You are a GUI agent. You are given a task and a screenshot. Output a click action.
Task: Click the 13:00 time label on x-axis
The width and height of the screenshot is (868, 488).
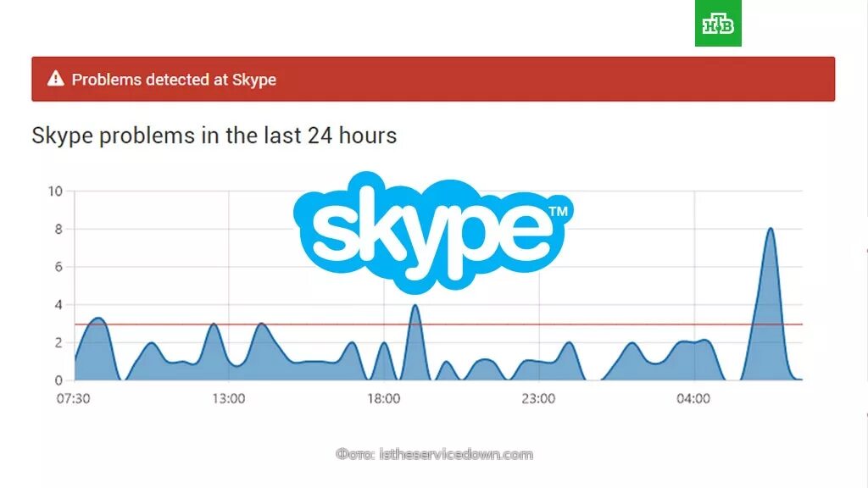point(229,398)
